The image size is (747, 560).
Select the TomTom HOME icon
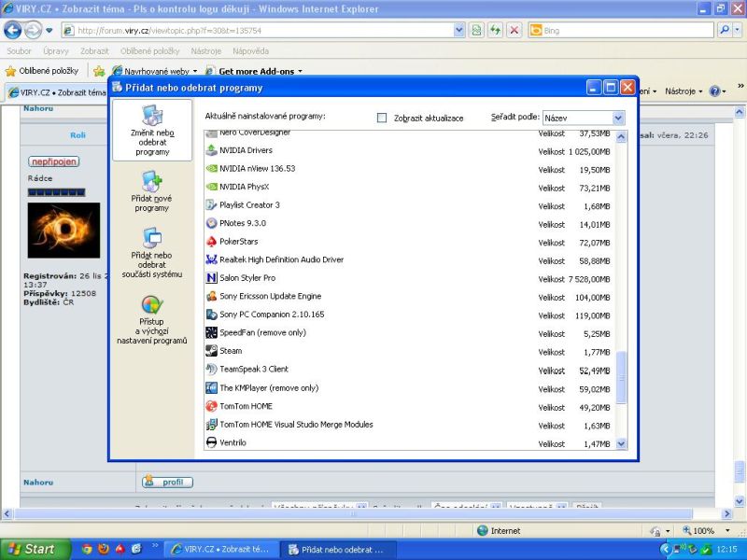211,406
